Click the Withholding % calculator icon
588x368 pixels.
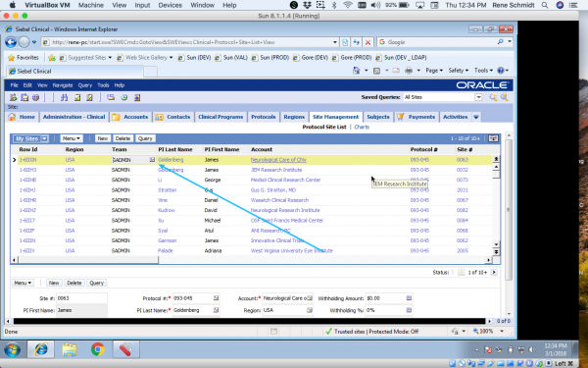[x=409, y=310]
